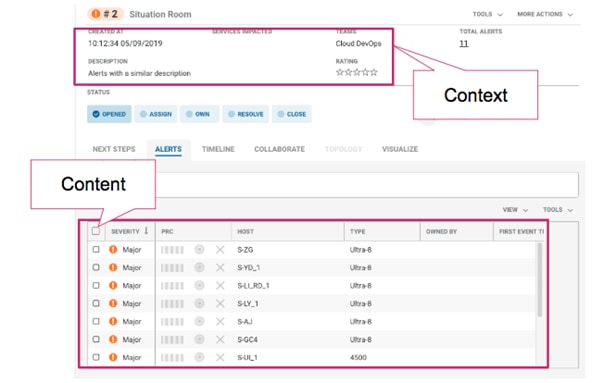Click the PRC rating bar on S-ZG row
The width and height of the screenshot is (604, 383).
[x=172, y=250]
